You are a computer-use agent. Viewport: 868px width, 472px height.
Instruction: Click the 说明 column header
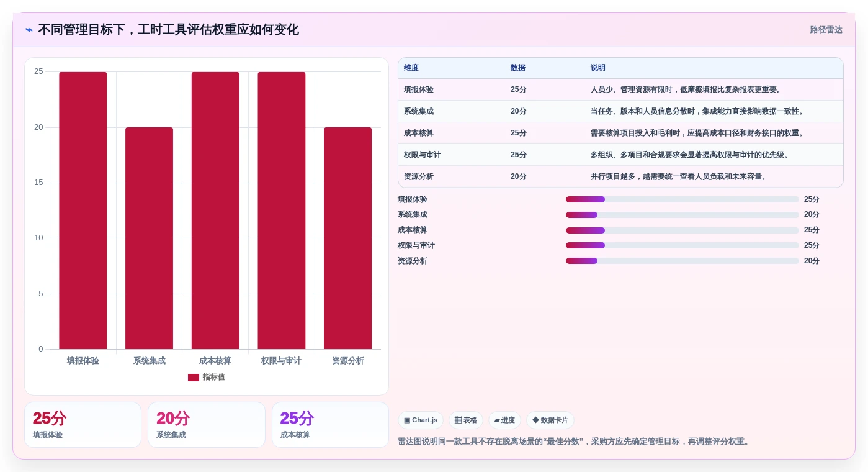(x=598, y=68)
